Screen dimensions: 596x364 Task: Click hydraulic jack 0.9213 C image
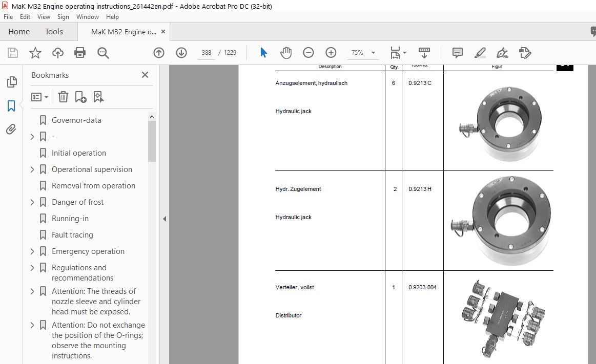coord(500,123)
